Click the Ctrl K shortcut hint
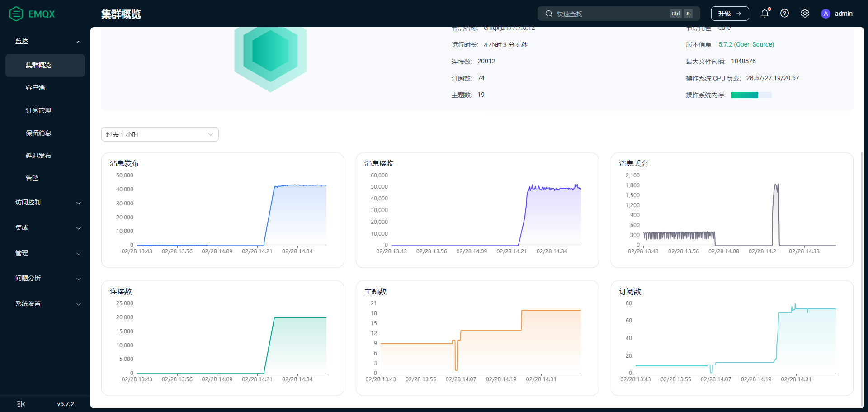The height and width of the screenshot is (412, 868). point(681,14)
